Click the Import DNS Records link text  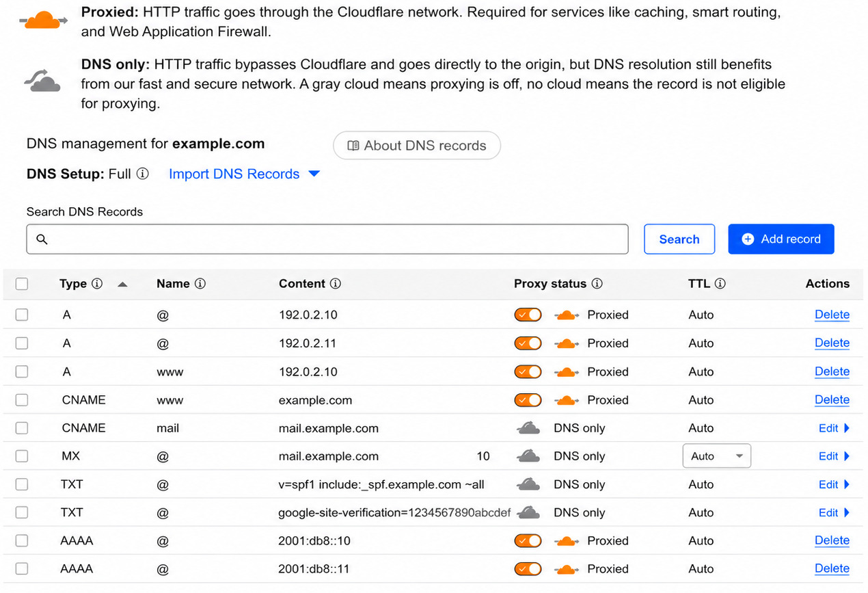point(234,174)
